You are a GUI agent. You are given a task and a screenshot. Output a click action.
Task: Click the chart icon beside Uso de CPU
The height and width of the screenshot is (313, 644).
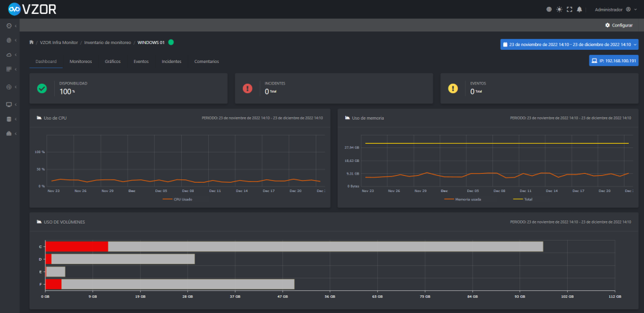40,118
